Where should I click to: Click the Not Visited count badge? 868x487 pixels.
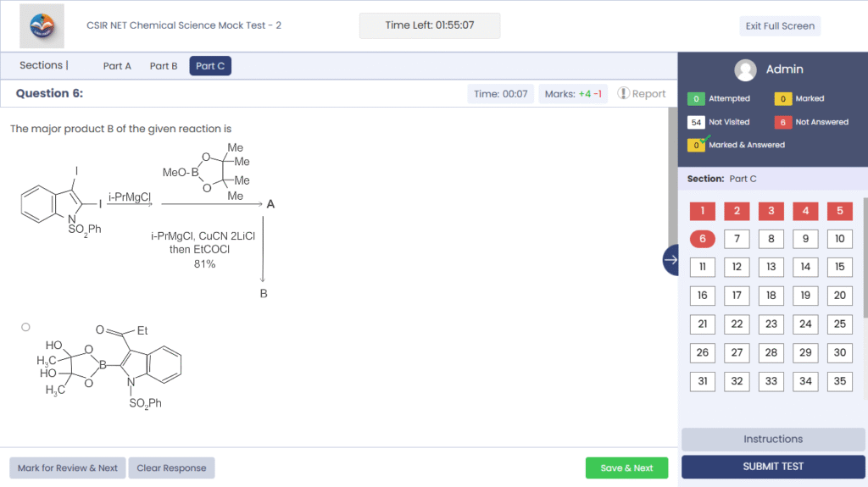[696, 122]
